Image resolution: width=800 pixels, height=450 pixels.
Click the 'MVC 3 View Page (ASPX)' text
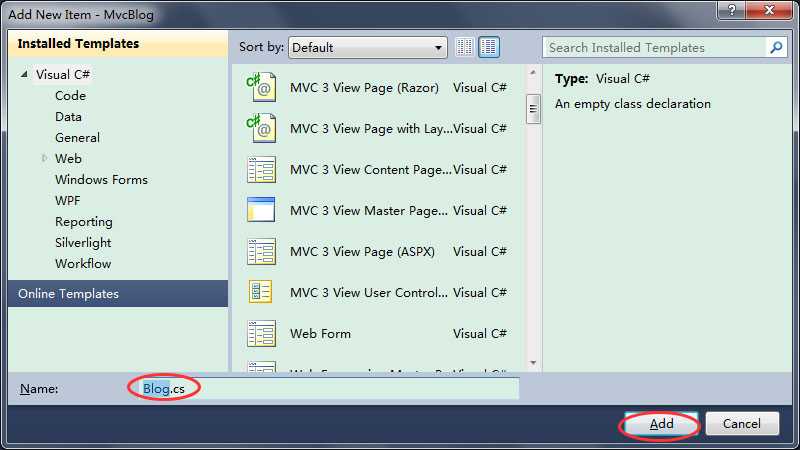(x=362, y=252)
